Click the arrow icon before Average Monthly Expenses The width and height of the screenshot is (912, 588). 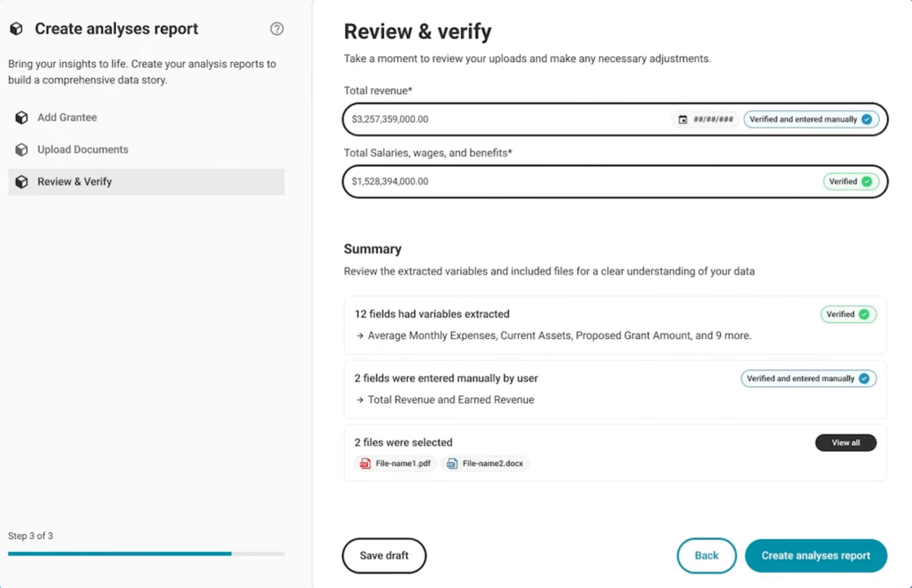pyautogui.click(x=360, y=336)
